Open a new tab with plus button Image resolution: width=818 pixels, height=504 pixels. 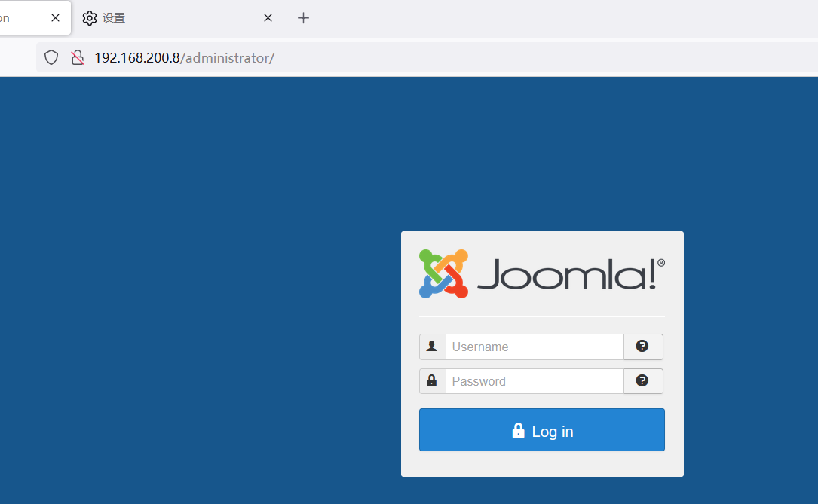tap(303, 18)
